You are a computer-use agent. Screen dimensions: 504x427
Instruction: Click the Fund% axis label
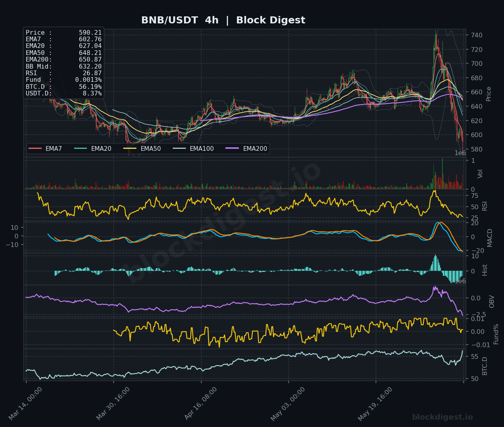point(496,334)
